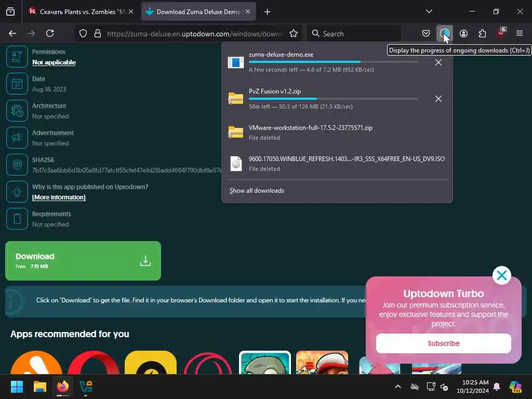
Task: Open File Explorer from taskbar
Action: pyautogui.click(x=39, y=387)
